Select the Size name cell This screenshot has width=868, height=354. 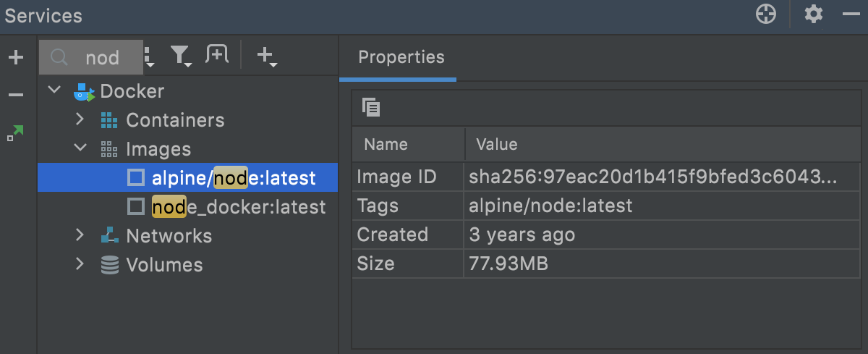tap(408, 264)
